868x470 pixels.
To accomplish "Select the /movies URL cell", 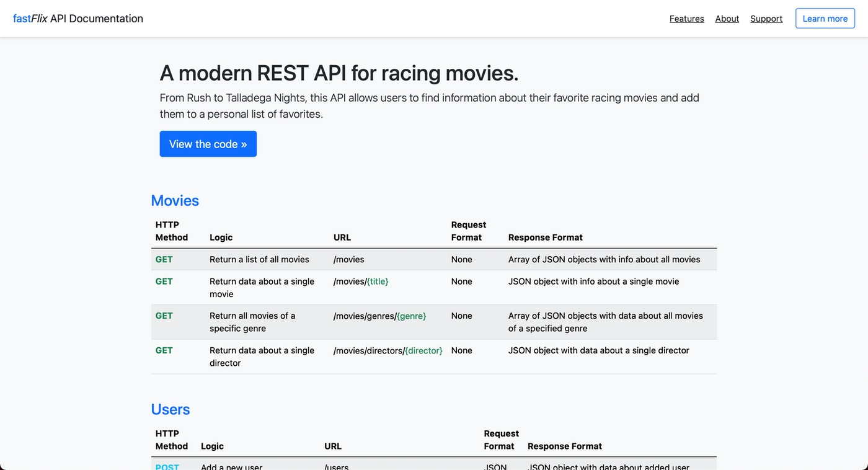I will (x=349, y=260).
